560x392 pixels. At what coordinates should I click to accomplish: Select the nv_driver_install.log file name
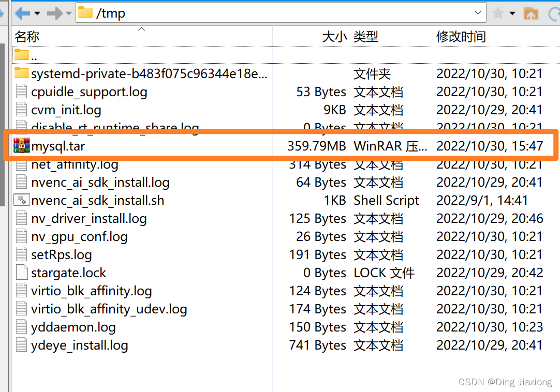coord(89,219)
